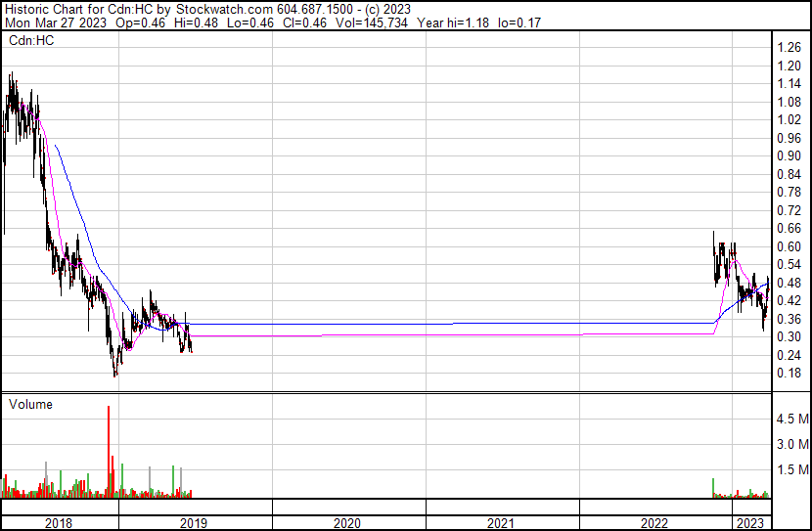Click the 2019 year label on time axis

tap(194, 522)
